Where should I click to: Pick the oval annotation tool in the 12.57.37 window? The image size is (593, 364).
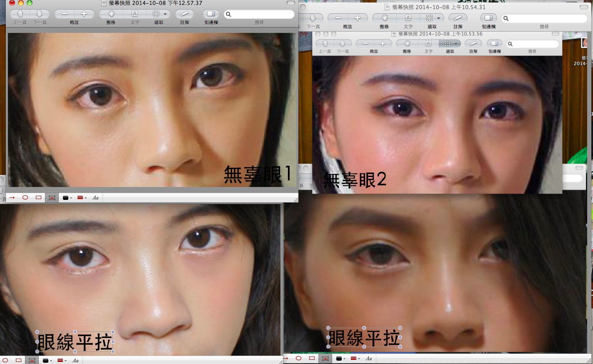click(25, 197)
